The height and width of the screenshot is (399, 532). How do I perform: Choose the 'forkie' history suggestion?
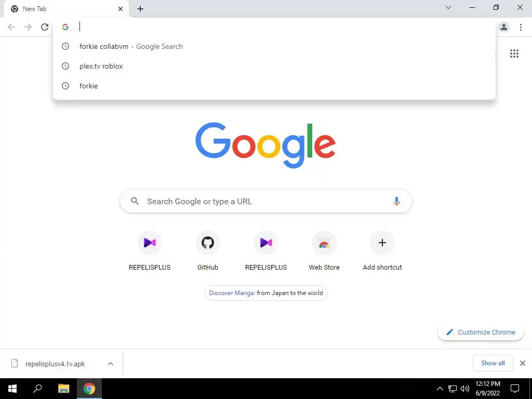point(274,86)
